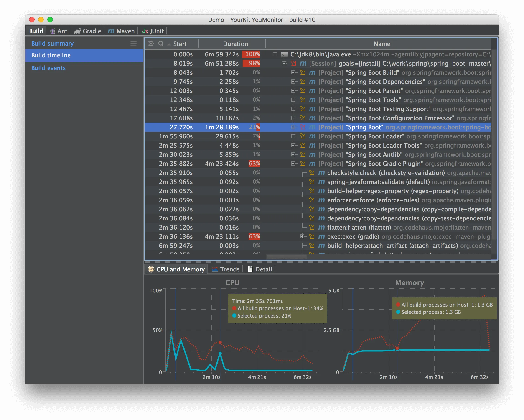The width and height of the screenshot is (524, 420).
Task: Click the CPU and Memory clock icon
Action: click(x=151, y=269)
